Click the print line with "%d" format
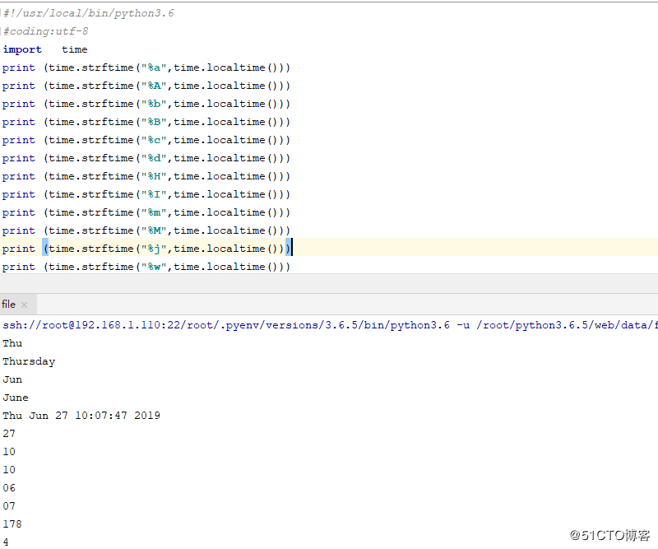Screen dimensions: 658x549 (x=146, y=158)
